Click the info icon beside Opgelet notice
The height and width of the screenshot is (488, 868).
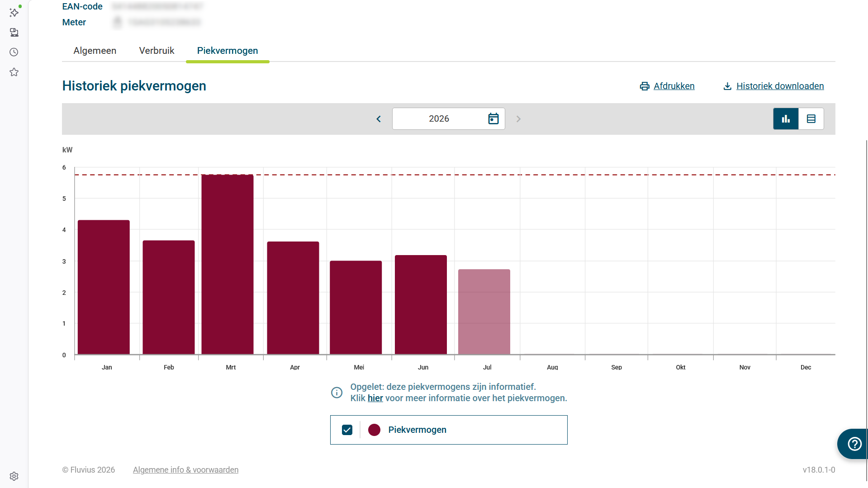click(x=337, y=393)
